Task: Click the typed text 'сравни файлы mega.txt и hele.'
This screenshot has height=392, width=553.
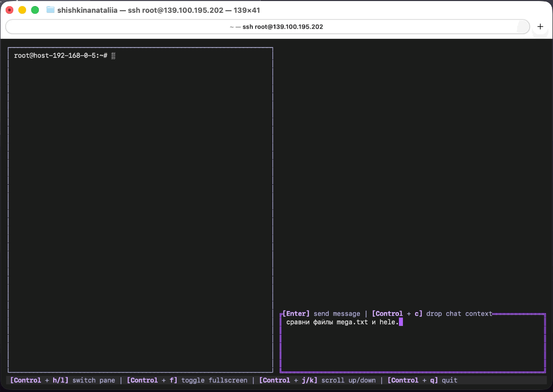Action: (343, 322)
